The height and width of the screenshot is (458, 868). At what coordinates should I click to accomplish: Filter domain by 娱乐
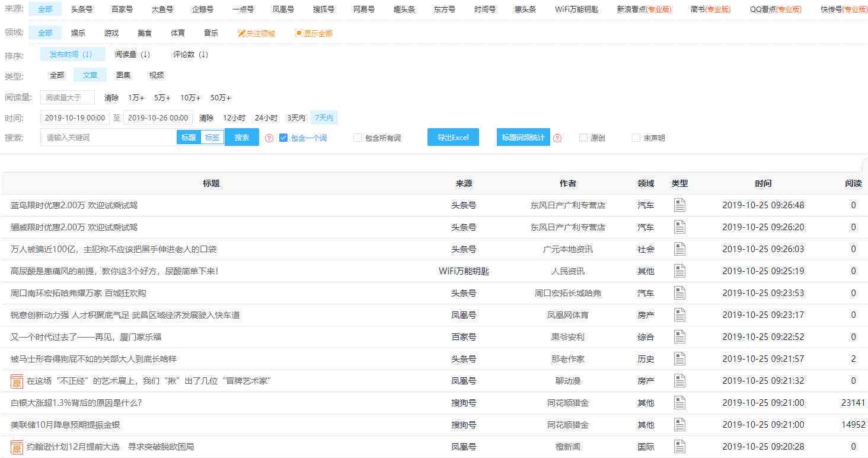click(x=78, y=33)
